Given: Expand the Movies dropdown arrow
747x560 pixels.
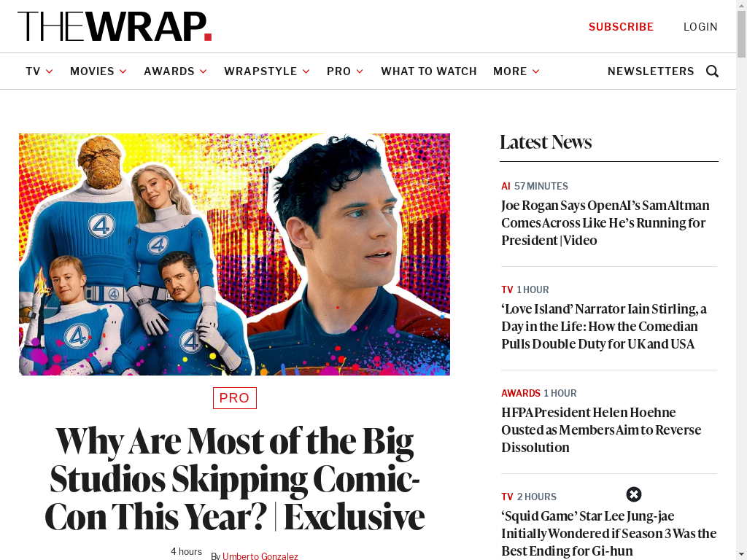Looking at the screenshot, I should [x=123, y=71].
